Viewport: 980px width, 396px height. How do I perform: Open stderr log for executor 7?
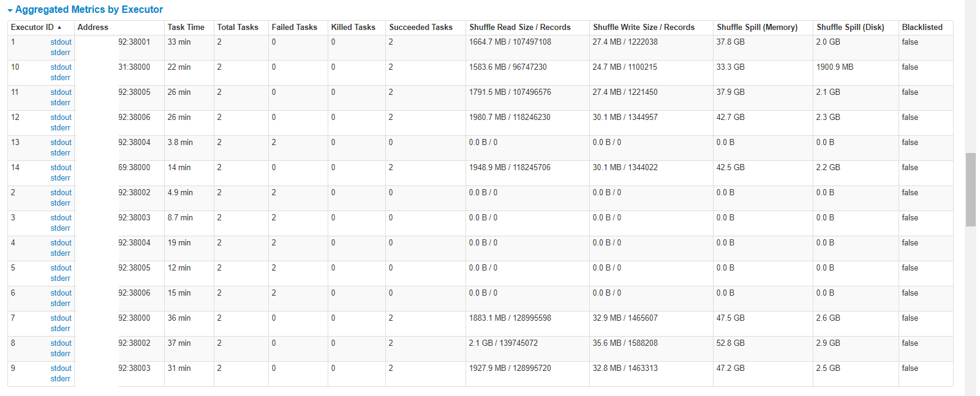click(x=60, y=329)
